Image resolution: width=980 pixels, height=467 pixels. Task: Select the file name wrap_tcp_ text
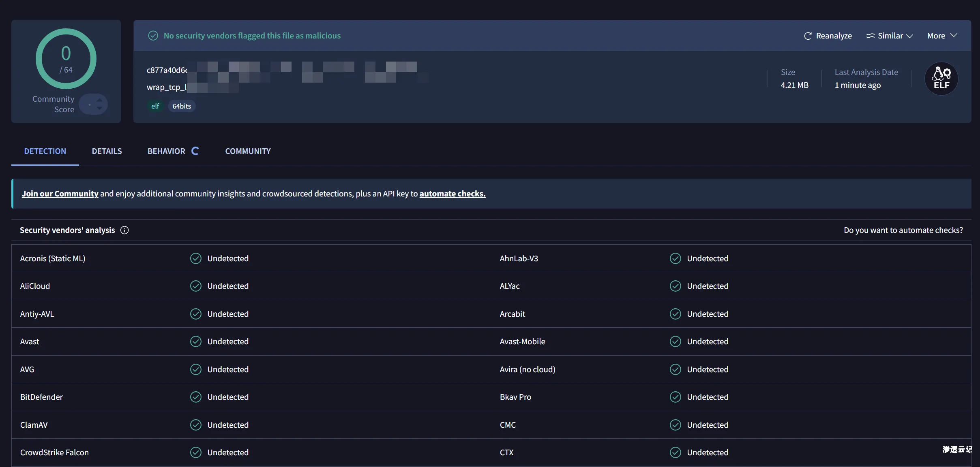click(x=167, y=87)
